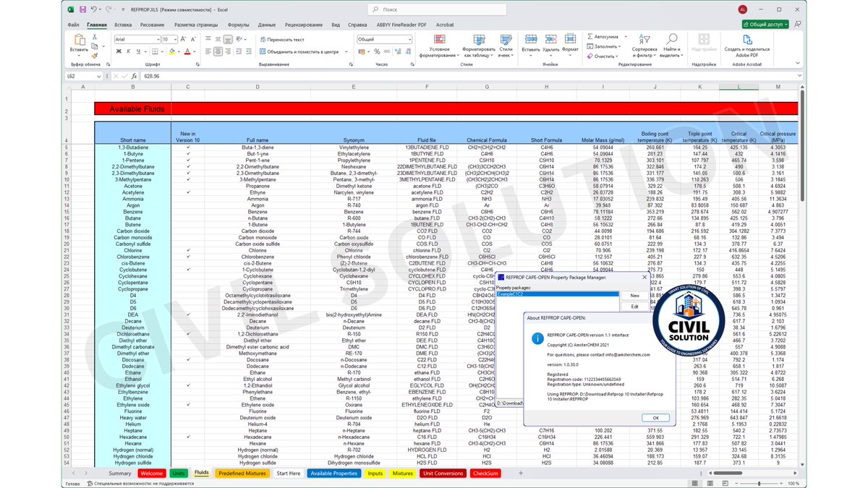Open Cell Styles (Стили ячеек)
868x488 pixels.
point(505,44)
